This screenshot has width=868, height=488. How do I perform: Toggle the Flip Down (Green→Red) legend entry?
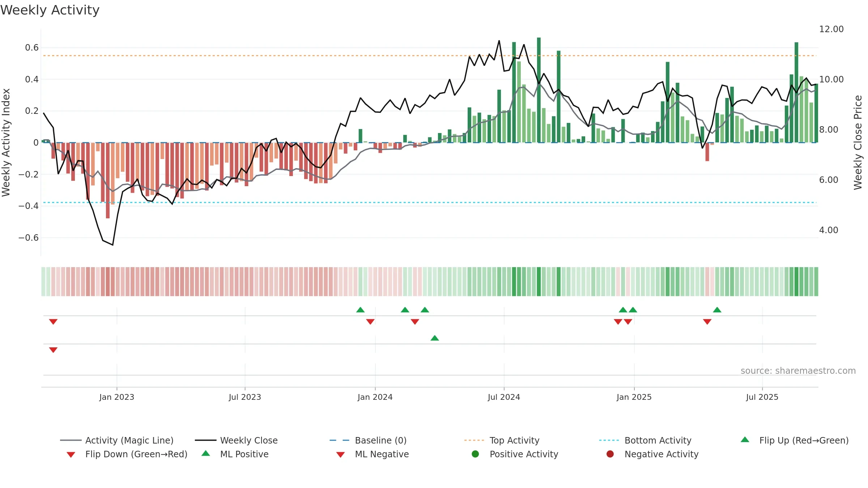tap(127, 454)
